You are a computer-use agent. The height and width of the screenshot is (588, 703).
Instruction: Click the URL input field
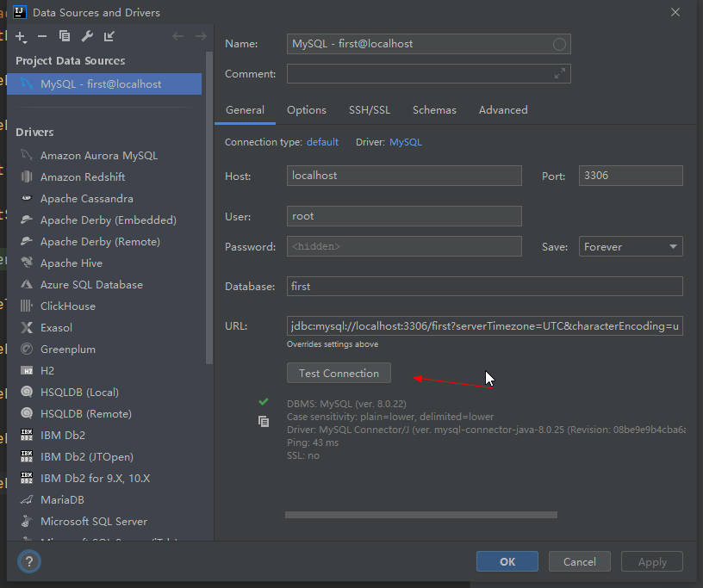coord(485,325)
